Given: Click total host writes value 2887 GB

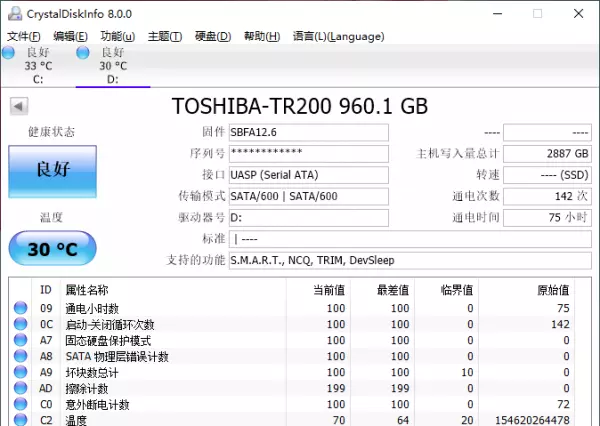Looking at the screenshot, I should tap(547, 153).
